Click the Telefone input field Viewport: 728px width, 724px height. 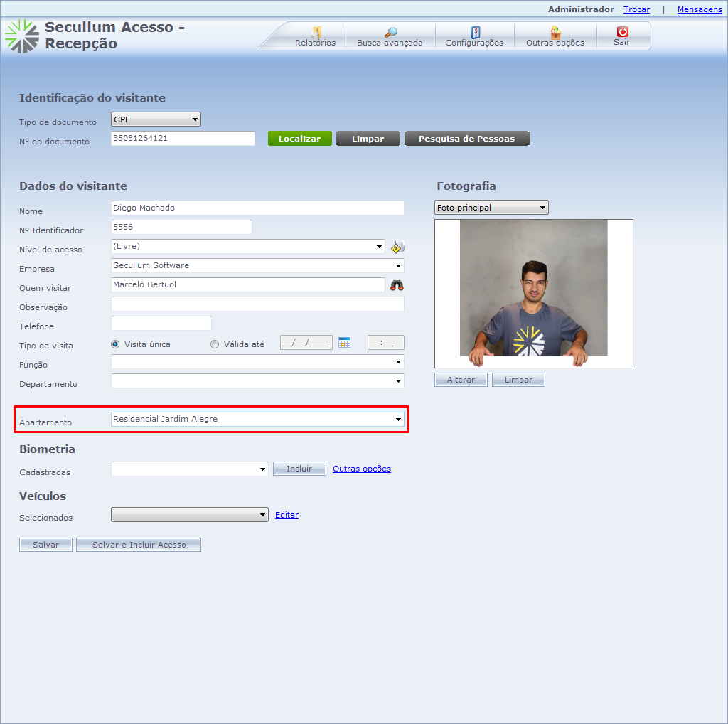coord(161,324)
